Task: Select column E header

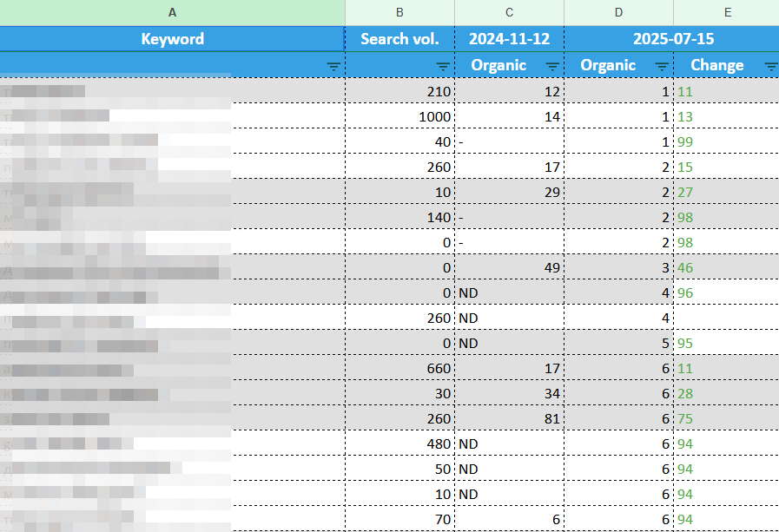Action: coord(727,12)
